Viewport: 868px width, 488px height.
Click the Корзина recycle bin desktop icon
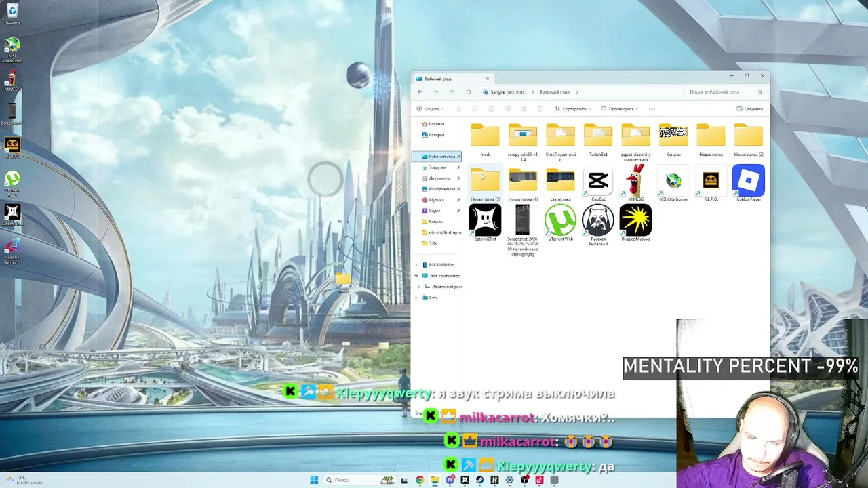(x=12, y=14)
